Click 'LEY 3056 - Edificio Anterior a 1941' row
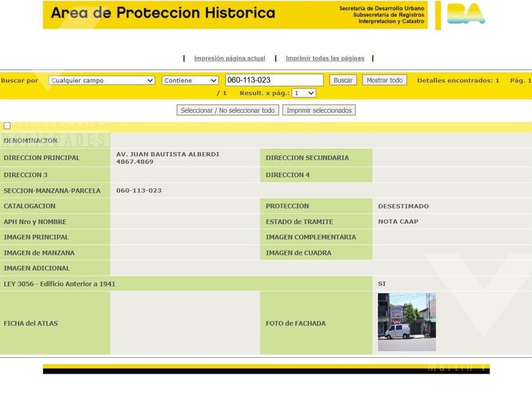The image size is (532, 399). (186, 284)
